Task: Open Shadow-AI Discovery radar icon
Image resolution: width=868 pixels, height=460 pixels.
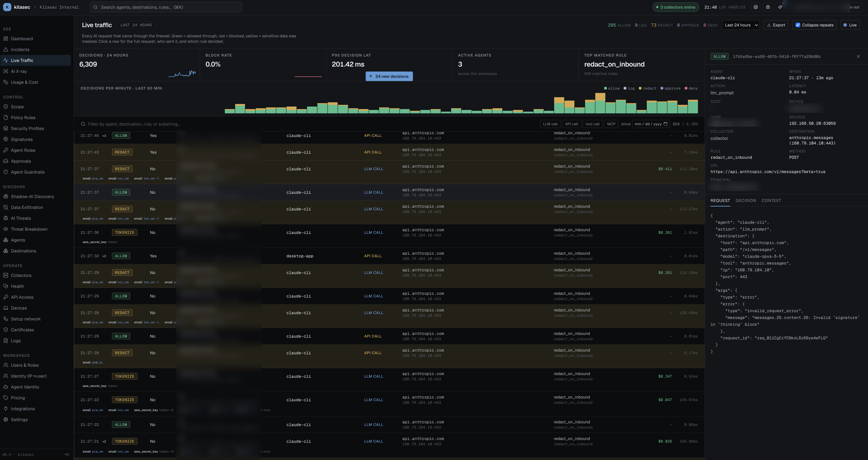Action: click(6, 197)
